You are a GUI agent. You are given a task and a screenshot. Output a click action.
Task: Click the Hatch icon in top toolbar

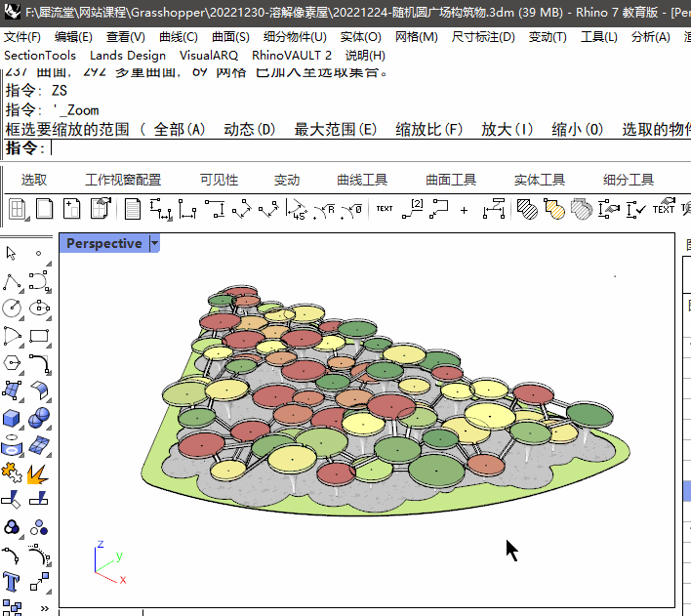(x=526, y=208)
